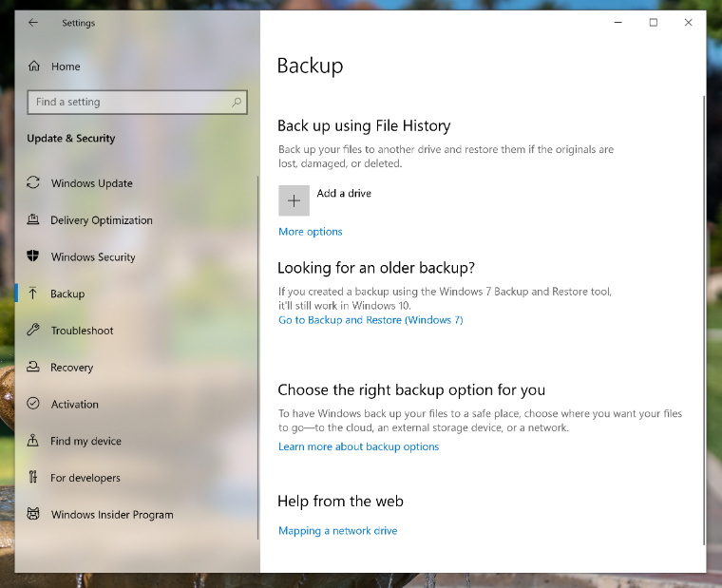
Task: Open Windows Update settings page
Action: [91, 183]
